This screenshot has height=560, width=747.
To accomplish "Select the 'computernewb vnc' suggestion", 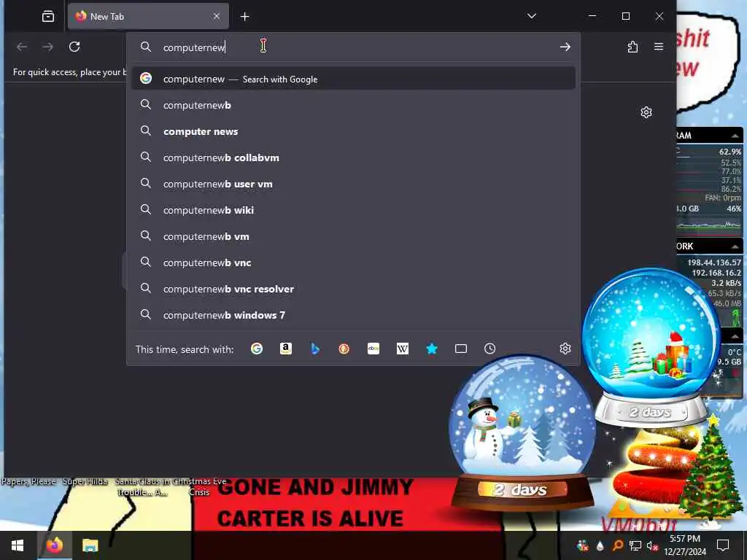I will click(354, 262).
